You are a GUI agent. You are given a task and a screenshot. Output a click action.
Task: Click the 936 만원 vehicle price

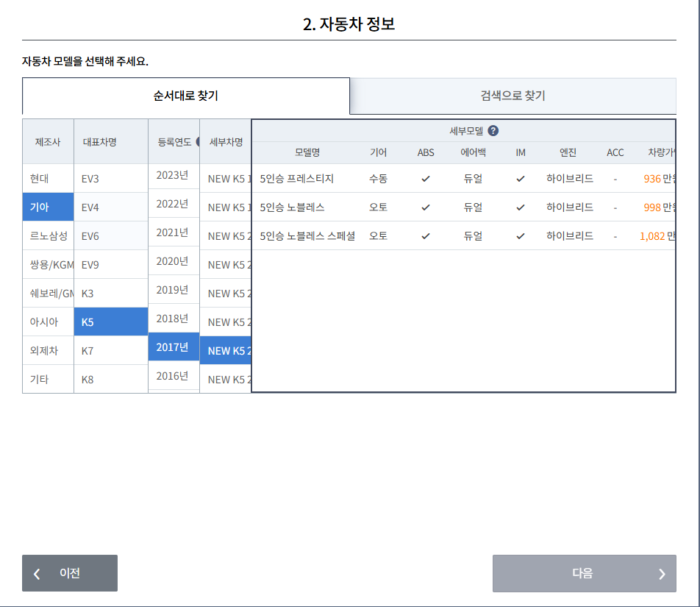pos(659,179)
